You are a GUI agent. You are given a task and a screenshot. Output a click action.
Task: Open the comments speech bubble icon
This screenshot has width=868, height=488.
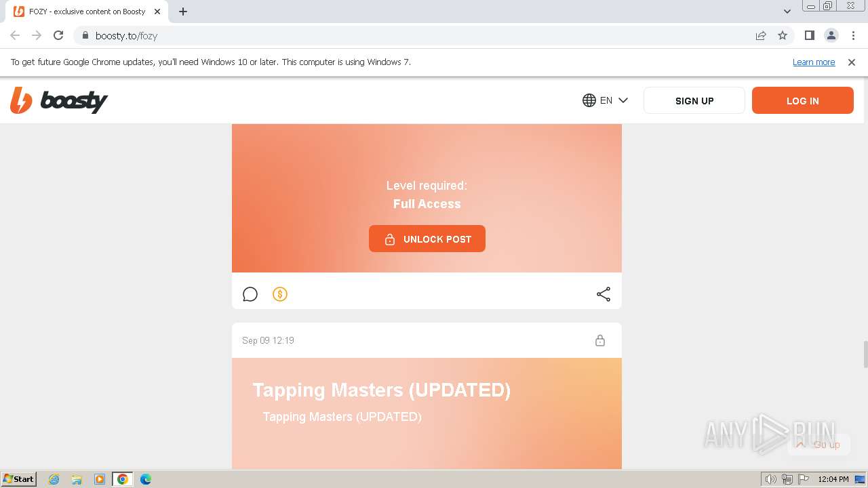click(250, 294)
